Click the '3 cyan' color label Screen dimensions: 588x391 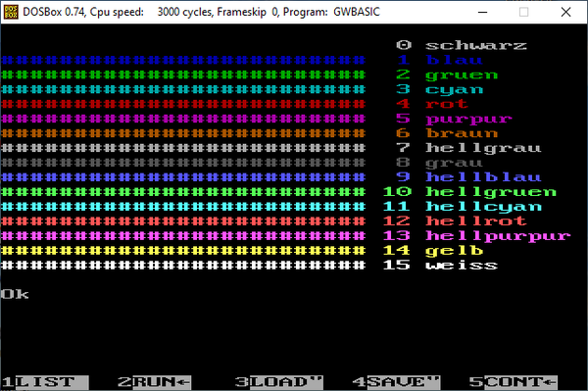point(439,89)
